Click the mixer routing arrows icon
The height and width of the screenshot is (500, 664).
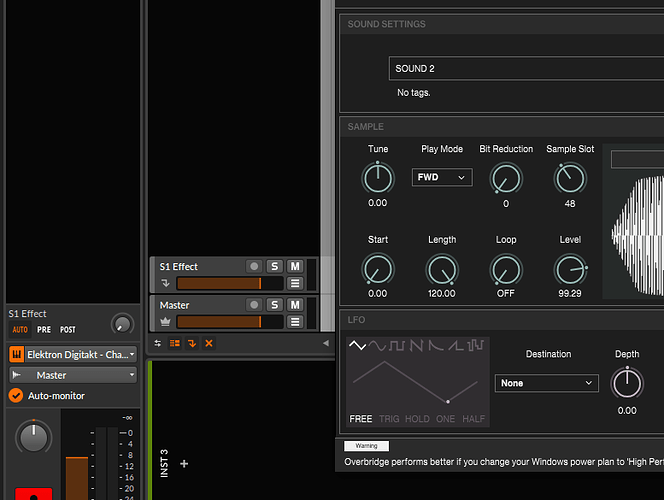pos(158,343)
